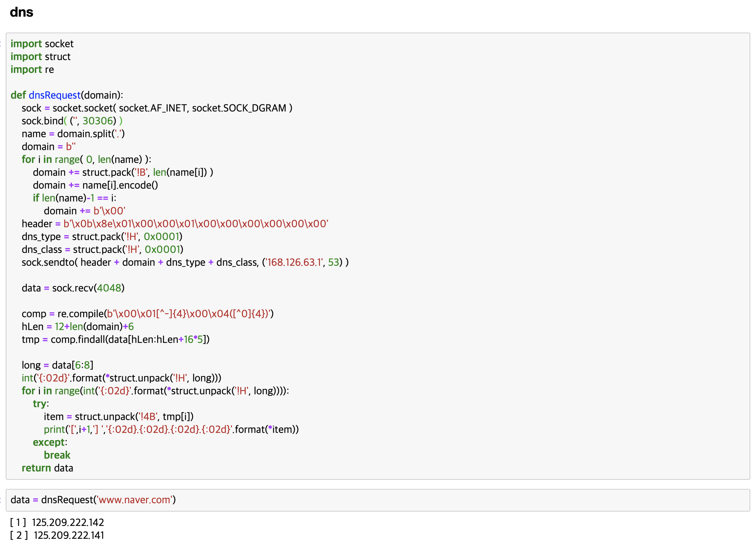Click the 'data = sock.recv(4048)' line
The width and height of the screenshot is (756, 546).
pos(73,288)
